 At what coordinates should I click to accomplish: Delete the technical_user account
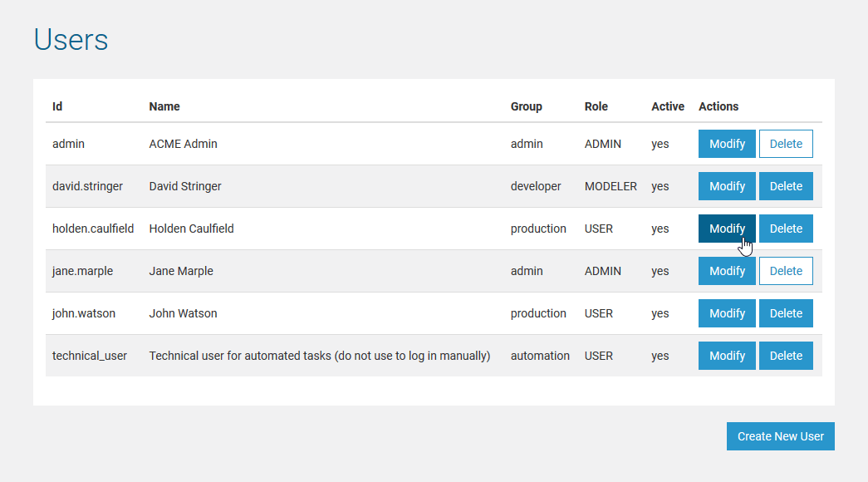click(x=786, y=356)
